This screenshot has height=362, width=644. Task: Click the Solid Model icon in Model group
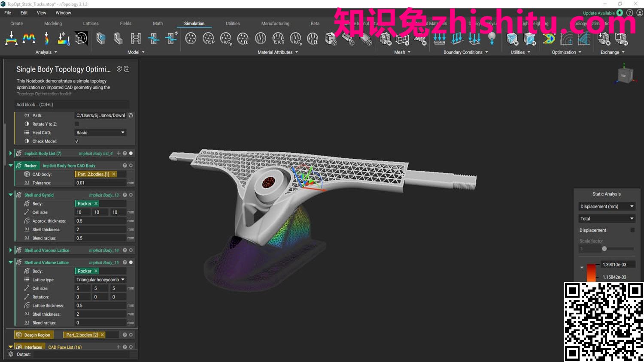tap(101, 39)
